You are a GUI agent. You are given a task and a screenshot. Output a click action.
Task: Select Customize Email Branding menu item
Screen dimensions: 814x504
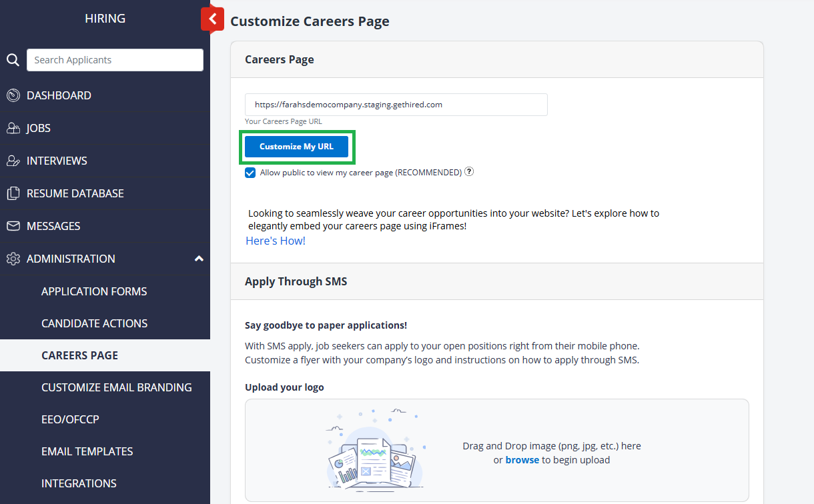tap(116, 387)
